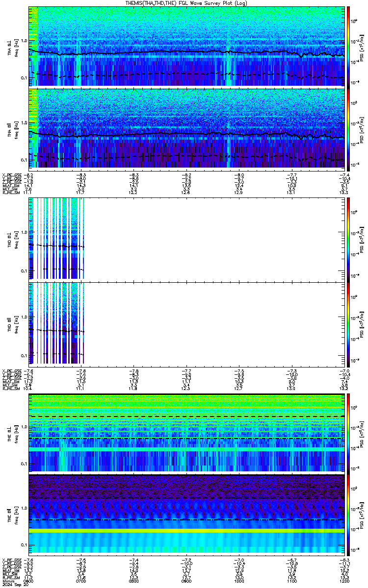Click the '0600' time axis label

pos(29,581)
